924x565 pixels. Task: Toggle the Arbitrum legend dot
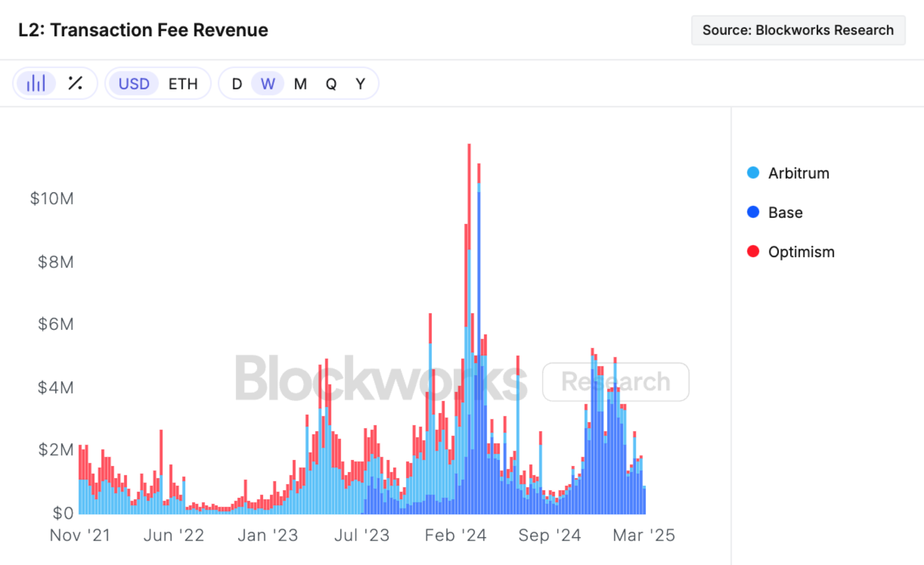pos(753,173)
